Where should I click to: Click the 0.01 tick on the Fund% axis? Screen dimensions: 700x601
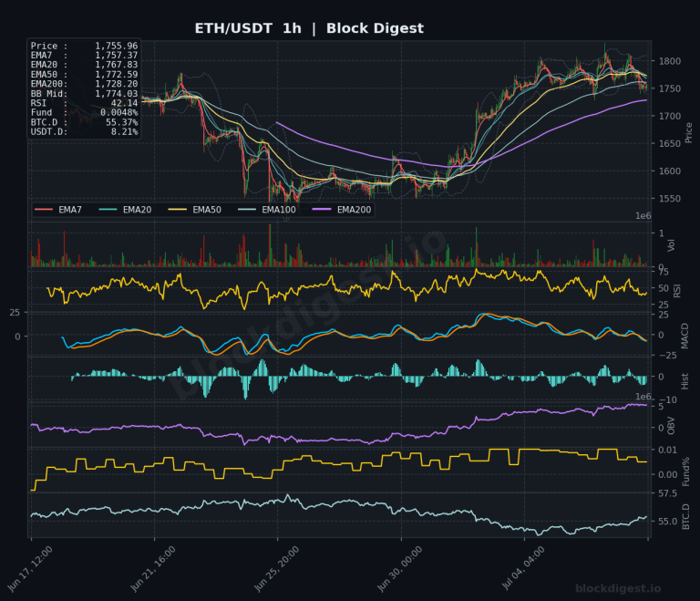click(x=668, y=450)
